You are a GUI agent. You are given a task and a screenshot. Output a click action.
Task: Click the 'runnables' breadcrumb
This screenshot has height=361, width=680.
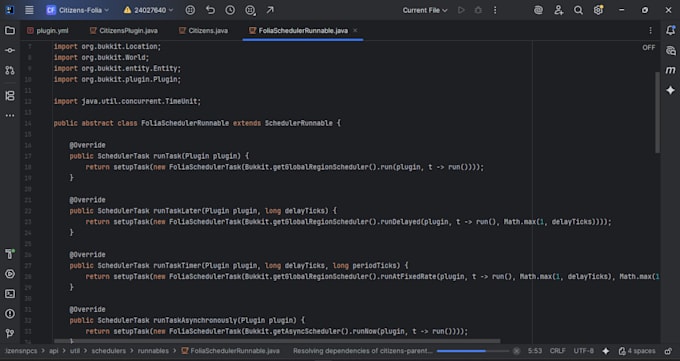(x=153, y=351)
